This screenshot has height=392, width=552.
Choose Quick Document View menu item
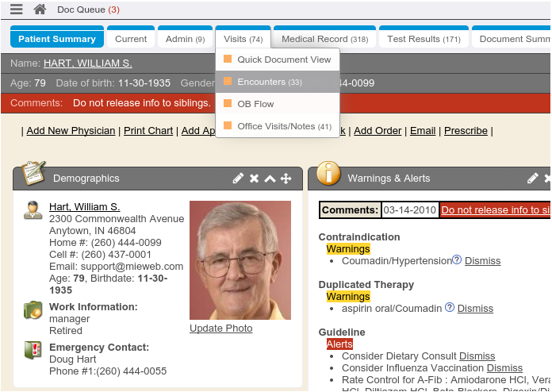pos(283,60)
